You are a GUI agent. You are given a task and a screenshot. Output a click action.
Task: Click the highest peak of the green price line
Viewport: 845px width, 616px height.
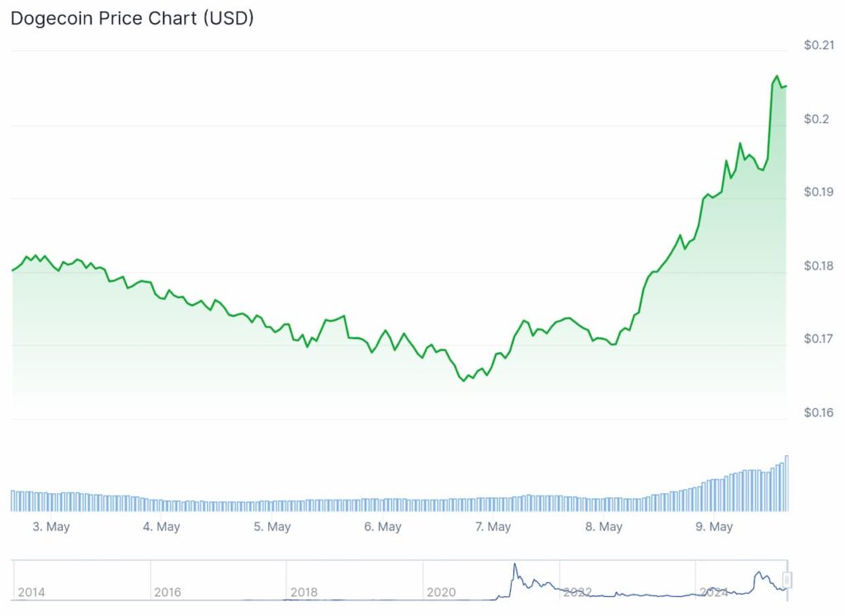click(777, 77)
